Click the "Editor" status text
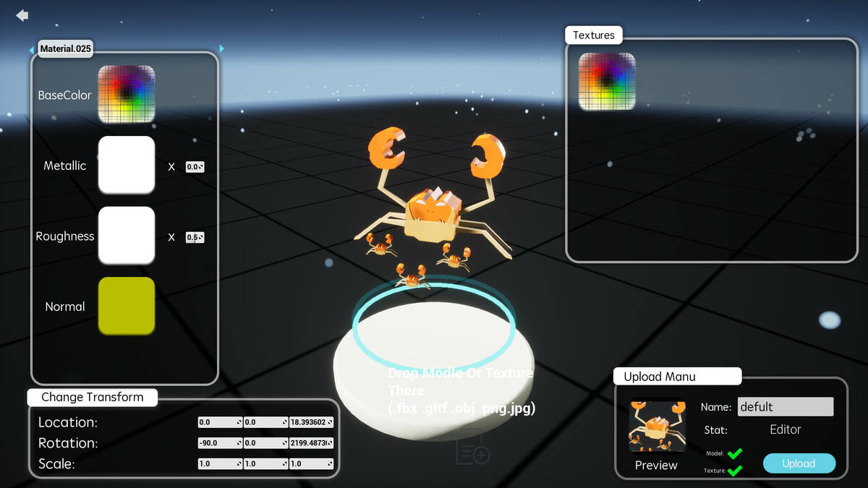868x488 pixels. 786,429
